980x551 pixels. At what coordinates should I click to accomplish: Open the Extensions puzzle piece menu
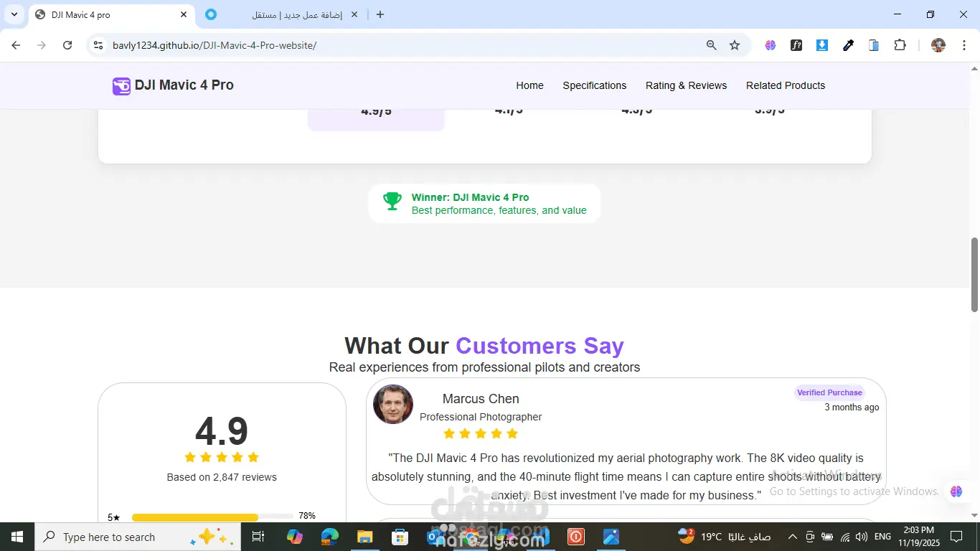point(900,45)
